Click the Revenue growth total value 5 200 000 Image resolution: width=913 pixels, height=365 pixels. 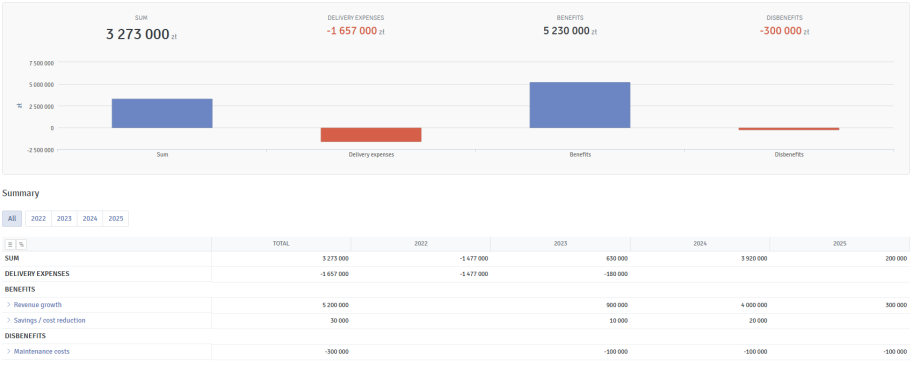click(335, 305)
